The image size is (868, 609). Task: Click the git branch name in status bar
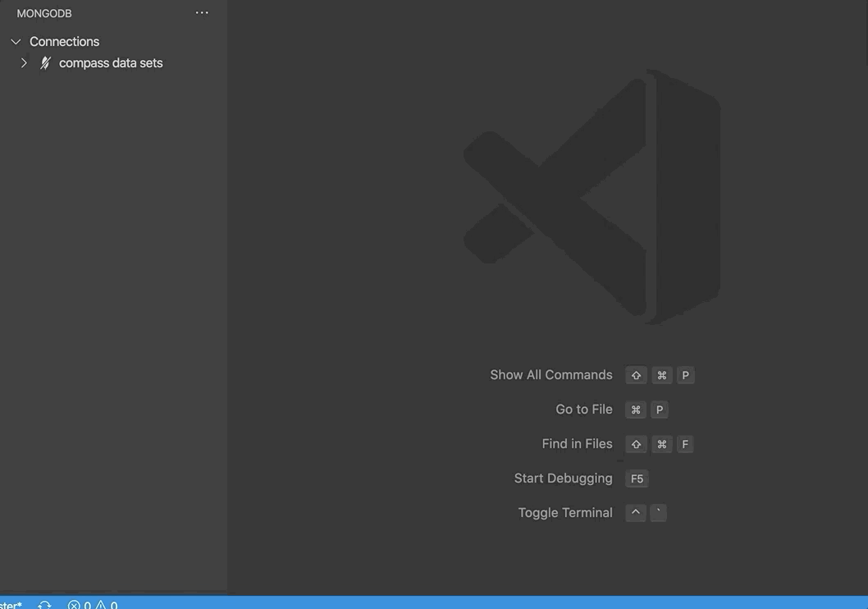(11, 605)
